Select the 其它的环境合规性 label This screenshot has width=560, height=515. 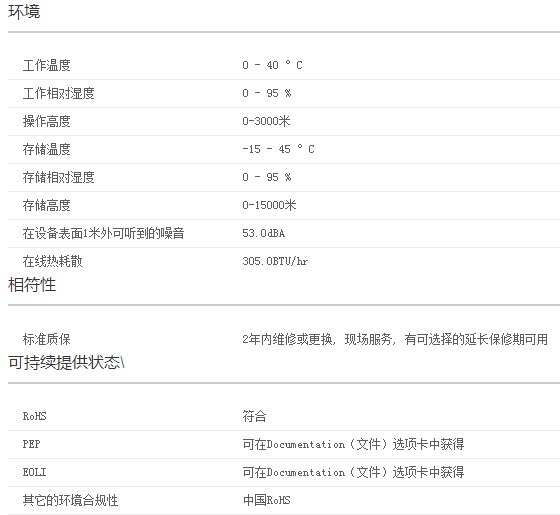point(70,500)
